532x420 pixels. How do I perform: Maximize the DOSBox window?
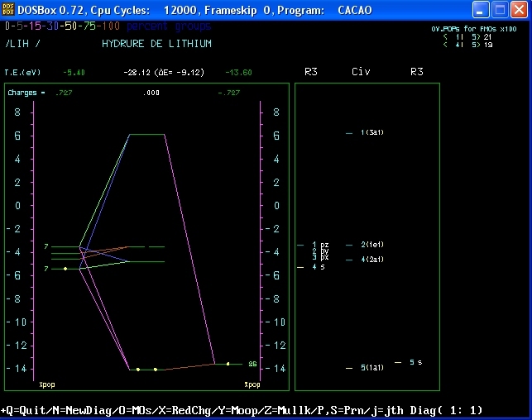click(500, 10)
